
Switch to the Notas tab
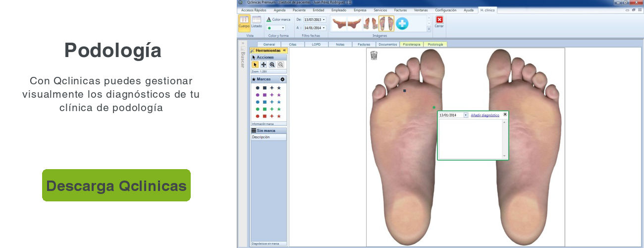point(340,44)
